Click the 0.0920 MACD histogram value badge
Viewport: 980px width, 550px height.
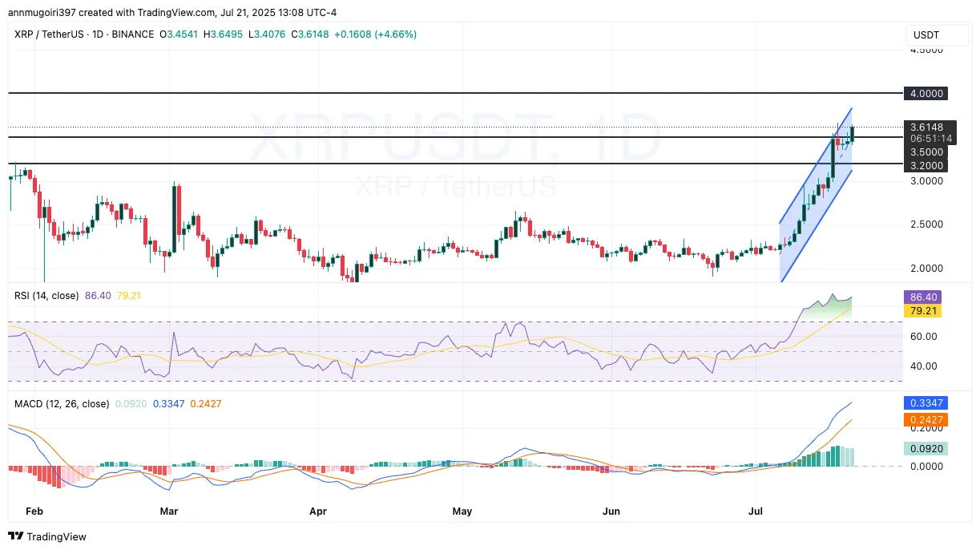926,449
